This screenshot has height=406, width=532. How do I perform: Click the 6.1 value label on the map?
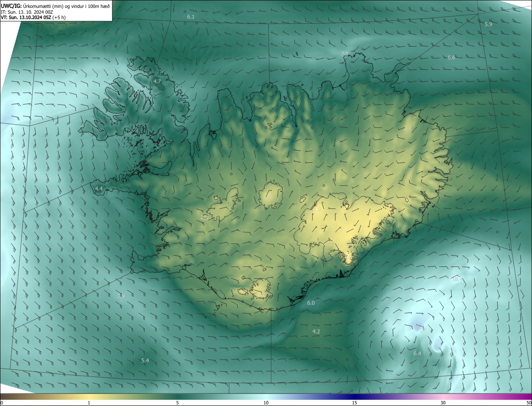(x=191, y=17)
